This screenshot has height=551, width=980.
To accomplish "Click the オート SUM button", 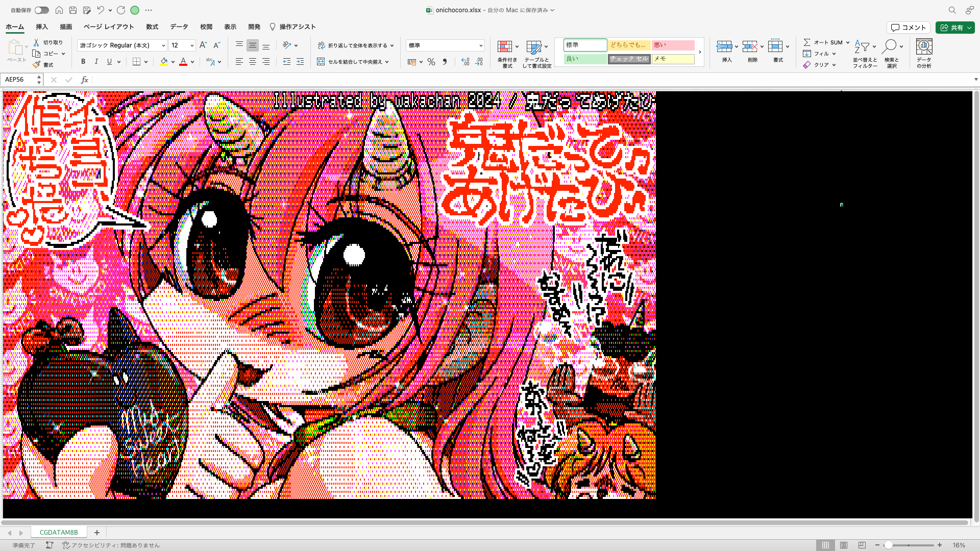I will [x=822, y=42].
